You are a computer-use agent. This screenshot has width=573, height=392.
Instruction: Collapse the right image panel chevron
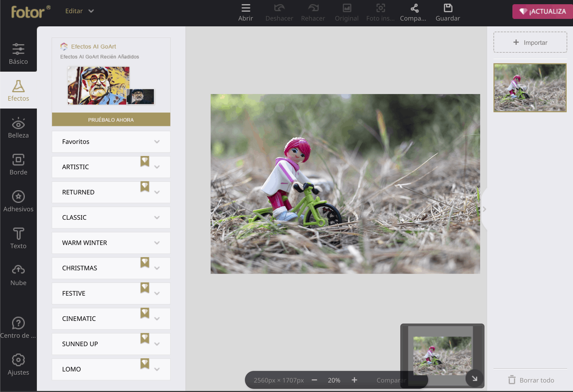[484, 209]
